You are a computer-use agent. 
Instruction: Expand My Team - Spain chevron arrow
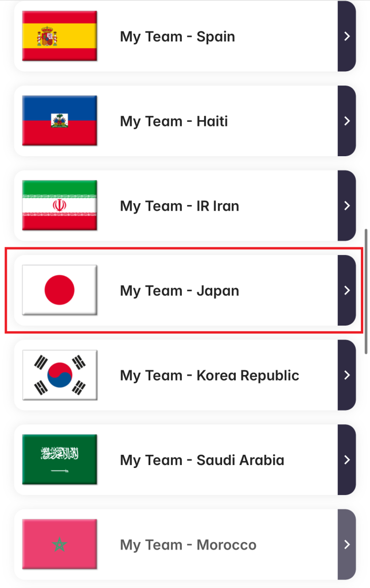pyautogui.click(x=346, y=36)
